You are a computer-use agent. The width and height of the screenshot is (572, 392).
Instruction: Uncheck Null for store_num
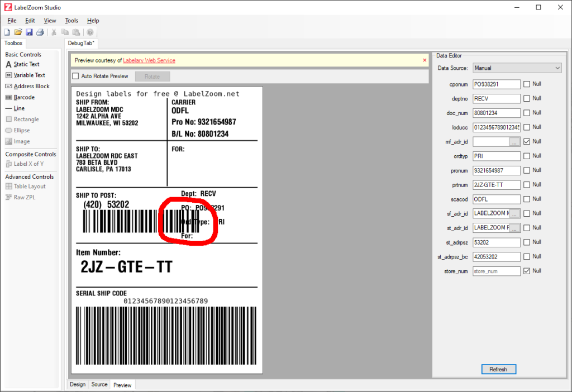[527, 271]
